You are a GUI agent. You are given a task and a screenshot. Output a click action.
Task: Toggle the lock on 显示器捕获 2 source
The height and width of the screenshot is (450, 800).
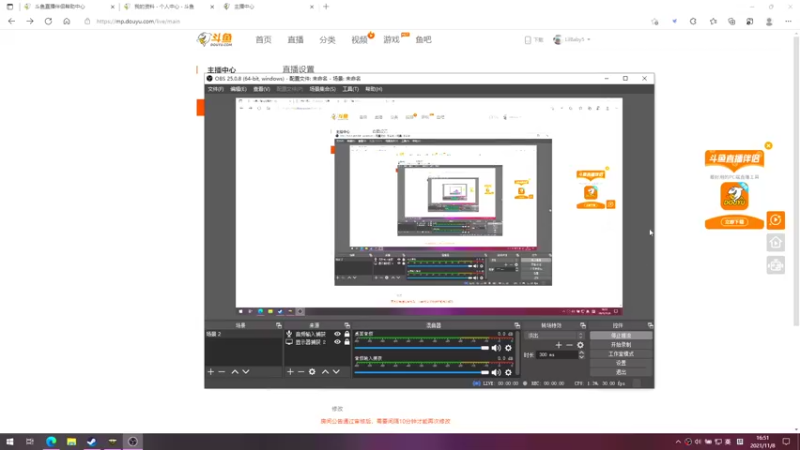pyautogui.click(x=347, y=342)
